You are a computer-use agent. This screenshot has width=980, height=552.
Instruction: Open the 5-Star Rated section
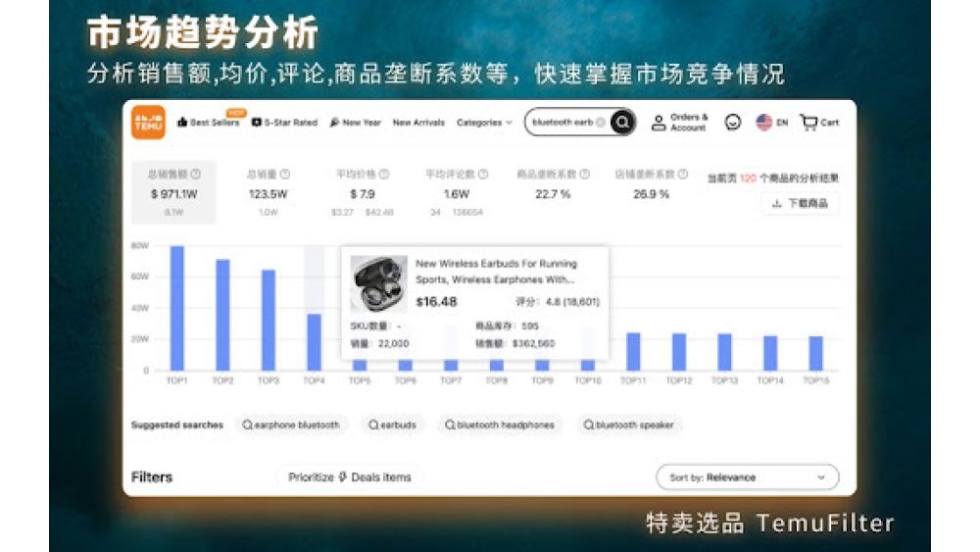pos(285,123)
